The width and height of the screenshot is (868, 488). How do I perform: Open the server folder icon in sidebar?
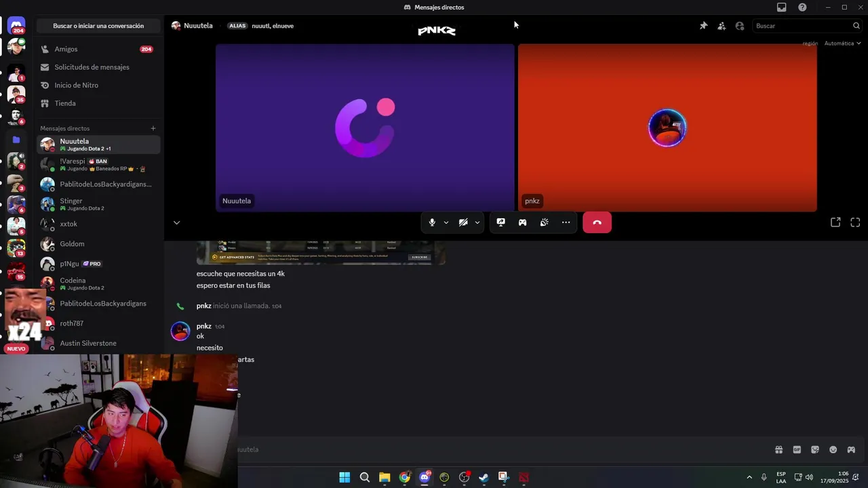coord(16,140)
